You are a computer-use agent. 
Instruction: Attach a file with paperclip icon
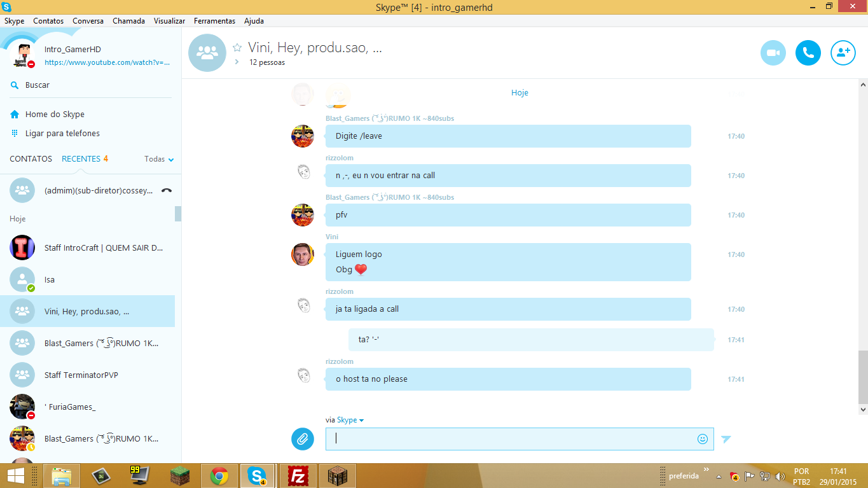pos(303,439)
